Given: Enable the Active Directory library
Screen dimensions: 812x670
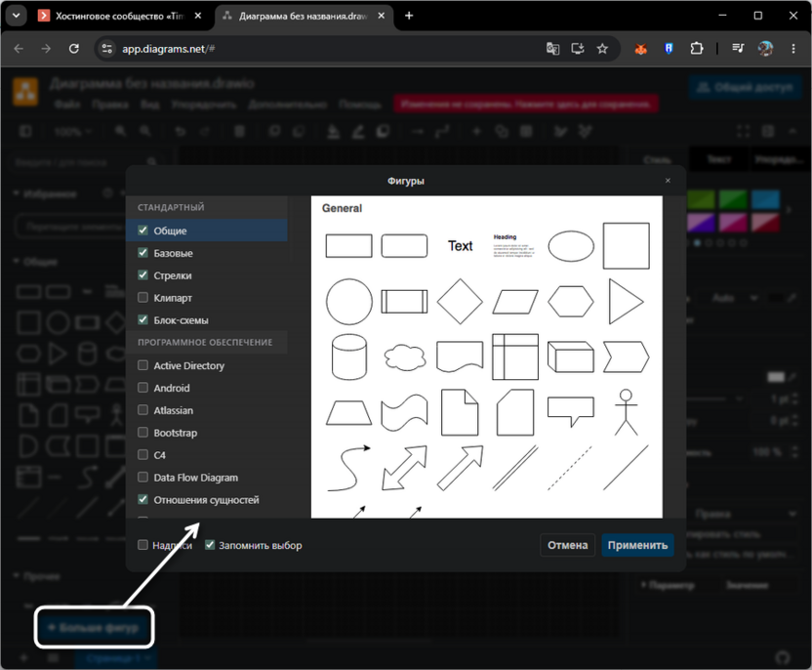Looking at the screenshot, I should pyautogui.click(x=142, y=365).
